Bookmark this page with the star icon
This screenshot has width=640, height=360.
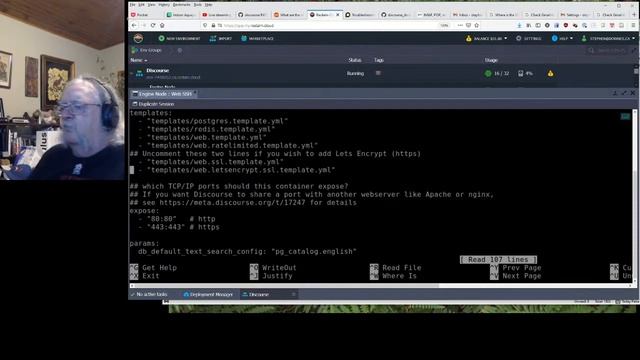[477, 25]
